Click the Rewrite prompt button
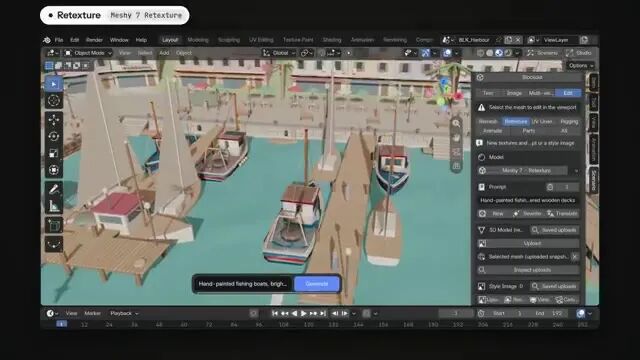The height and width of the screenshot is (360, 640). 527,213
